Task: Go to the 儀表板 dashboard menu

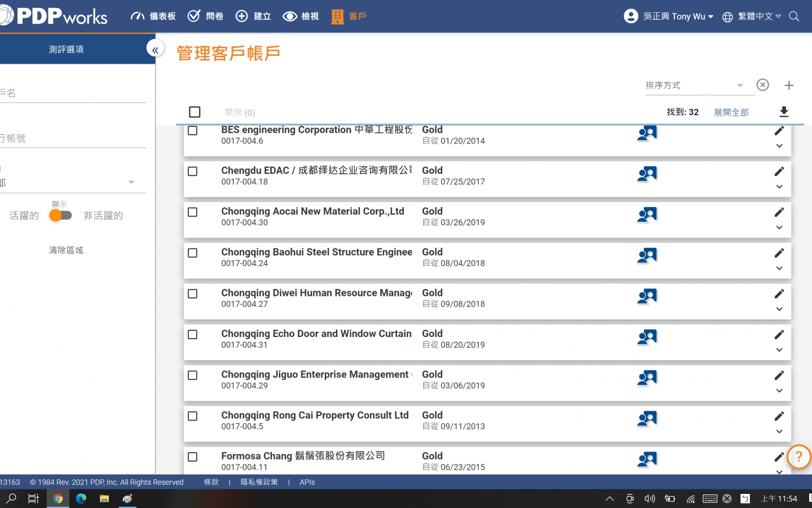Action: [x=153, y=16]
